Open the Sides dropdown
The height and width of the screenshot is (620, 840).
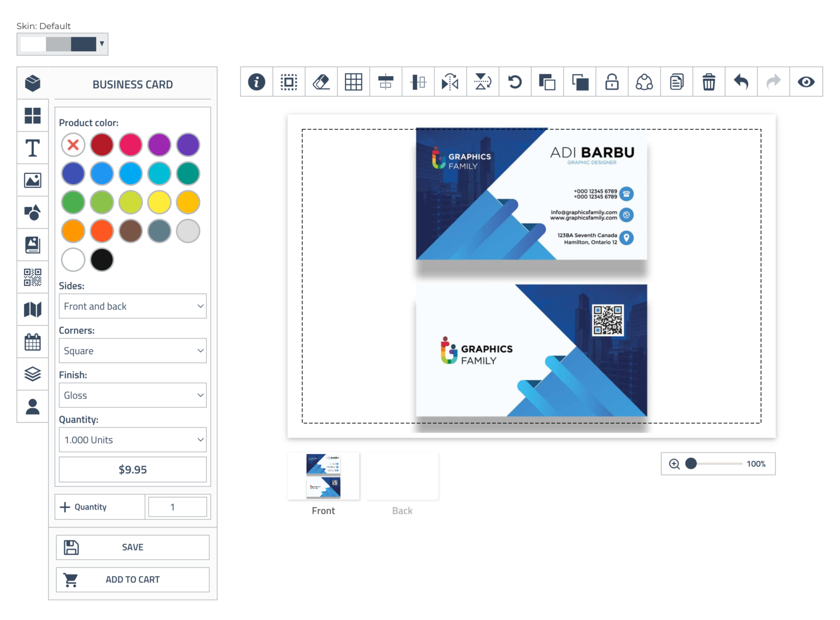click(133, 306)
